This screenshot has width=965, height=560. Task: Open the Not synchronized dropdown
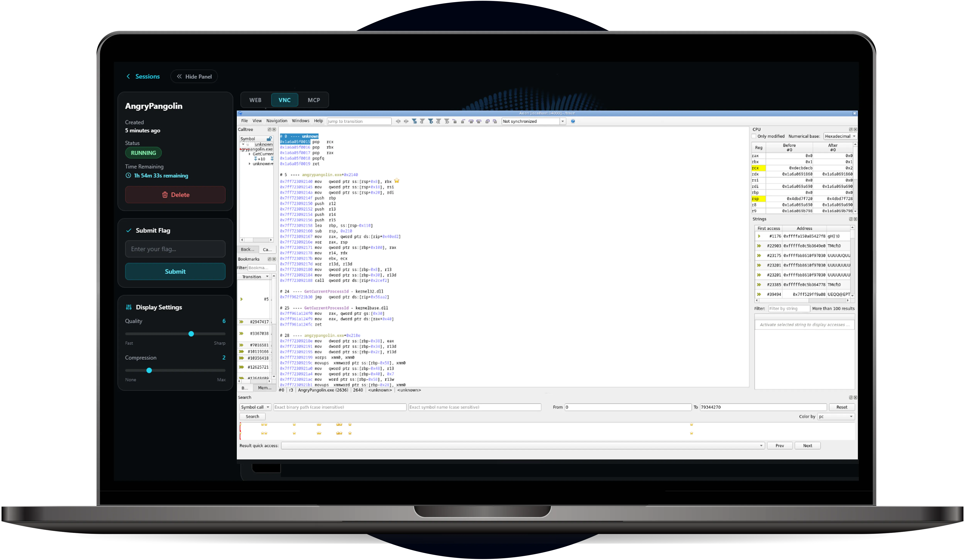[534, 121]
